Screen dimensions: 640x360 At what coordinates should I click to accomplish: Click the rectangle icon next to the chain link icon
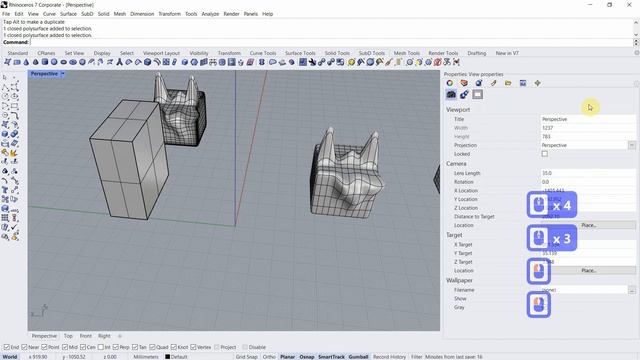pyautogui.click(x=478, y=95)
